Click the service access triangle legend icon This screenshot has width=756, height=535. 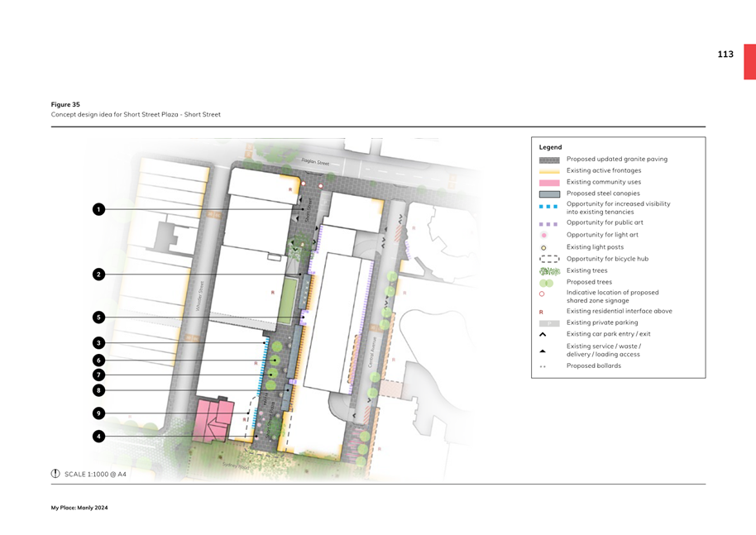[x=543, y=351]
